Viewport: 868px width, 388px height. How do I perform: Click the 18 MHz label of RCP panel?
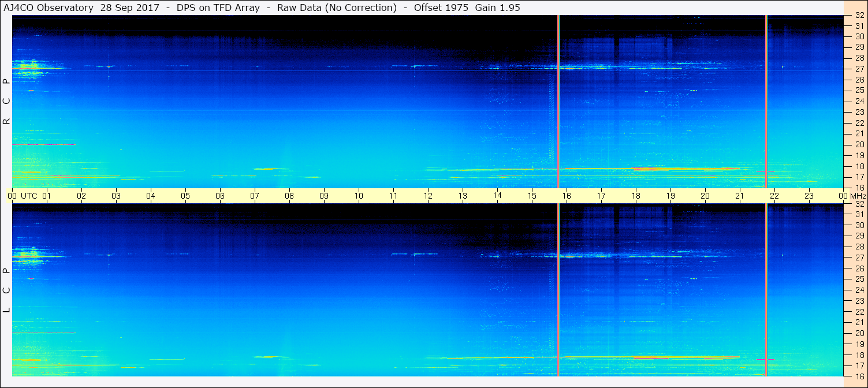point(859,166)
